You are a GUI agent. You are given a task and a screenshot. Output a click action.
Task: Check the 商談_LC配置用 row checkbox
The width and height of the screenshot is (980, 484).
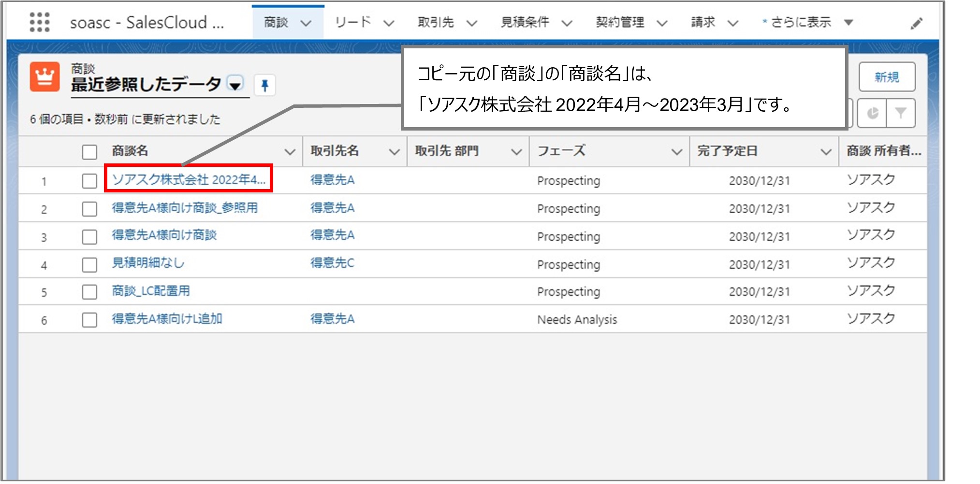(89, 292)
